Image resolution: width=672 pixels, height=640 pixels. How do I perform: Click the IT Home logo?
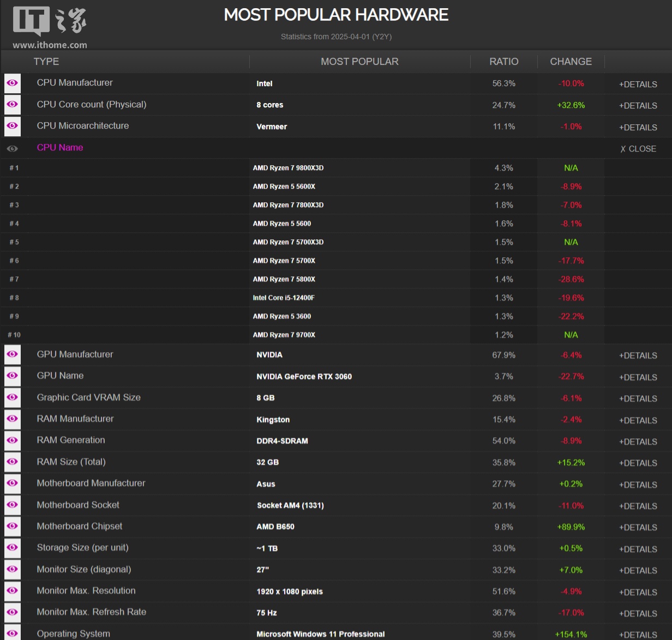(50, 21)
